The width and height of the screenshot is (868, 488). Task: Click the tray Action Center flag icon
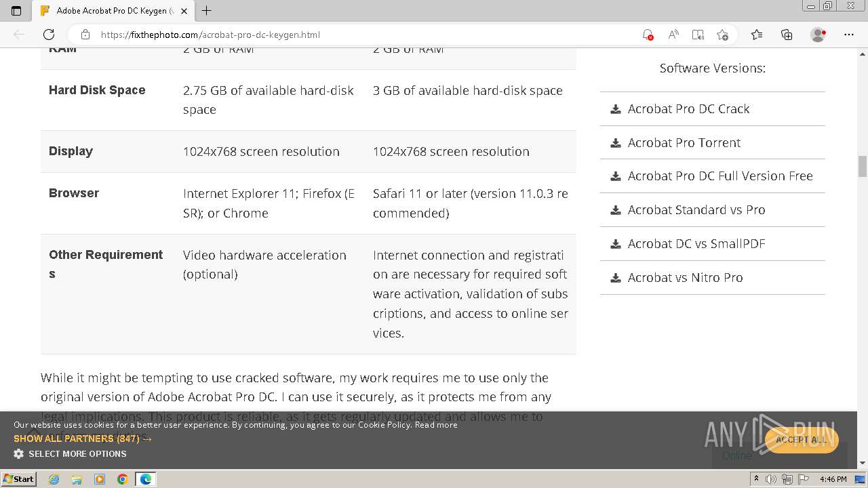(x=803, y=479)
